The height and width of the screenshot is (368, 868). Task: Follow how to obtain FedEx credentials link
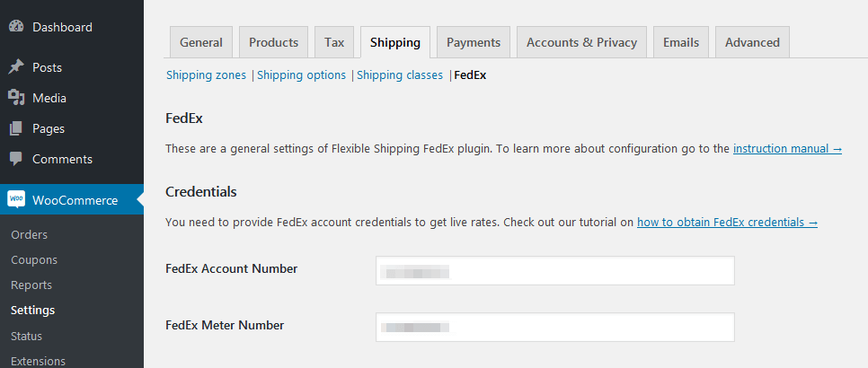click(x=727, y=222)
